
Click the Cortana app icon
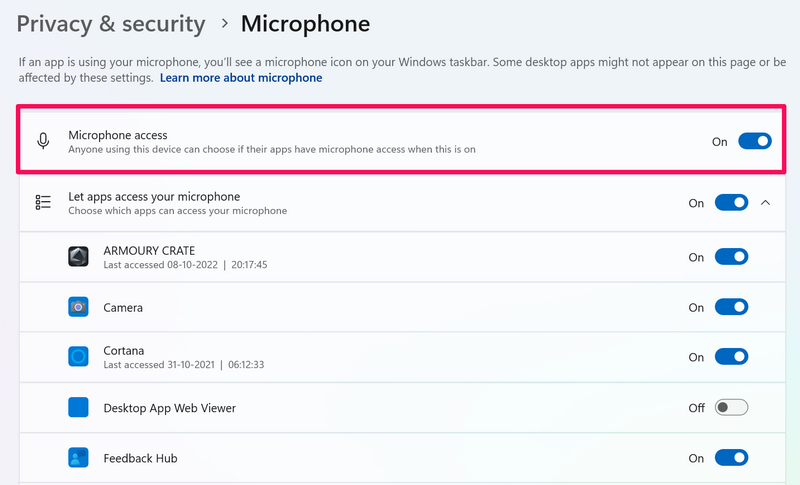[x=79, y=357]
